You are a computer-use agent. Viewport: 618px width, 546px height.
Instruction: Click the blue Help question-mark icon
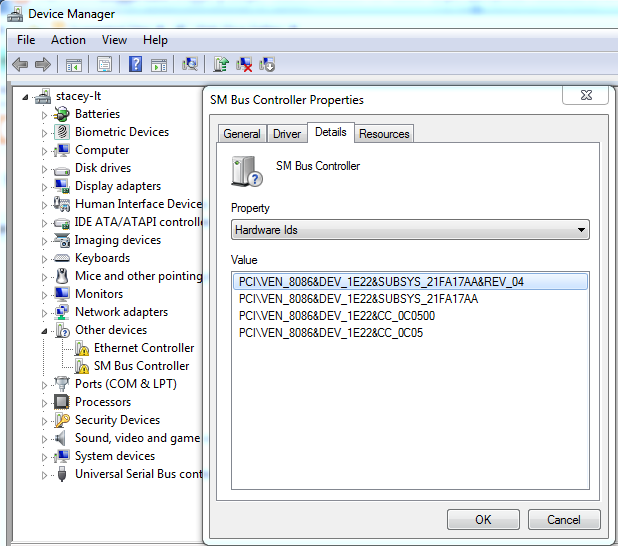(136, 64)
